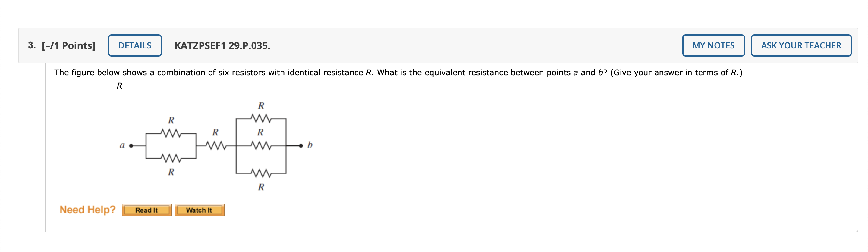Click the KATZPSEF1 29.P.035. question code
The height and width of the screenshot is (252, 868).
222,45
